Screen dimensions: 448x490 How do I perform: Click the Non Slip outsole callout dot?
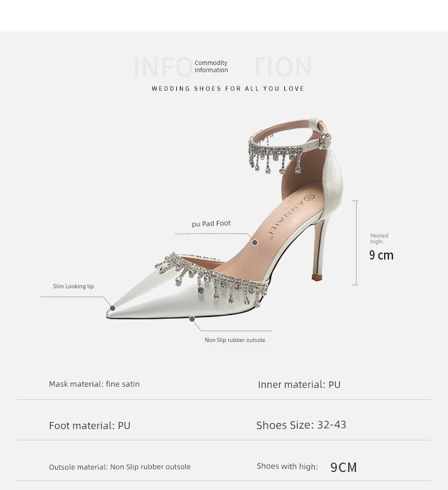(192, 319)
